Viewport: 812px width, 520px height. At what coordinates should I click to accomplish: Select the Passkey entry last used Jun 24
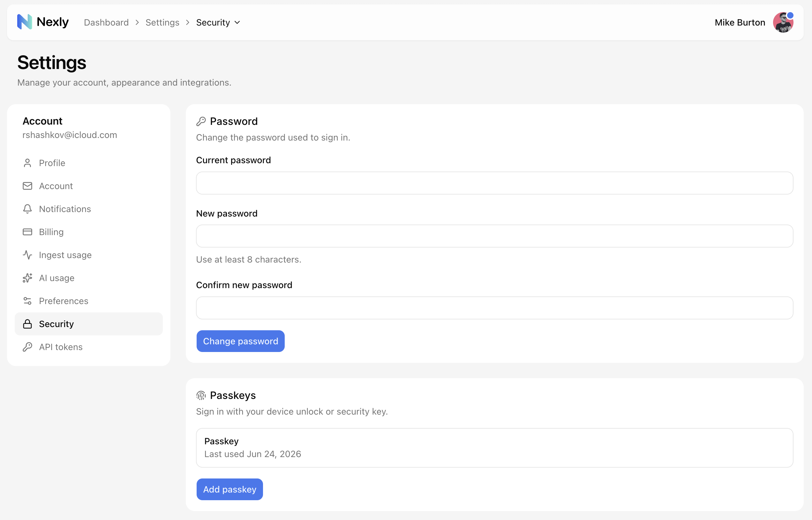[x=494, y=448]
